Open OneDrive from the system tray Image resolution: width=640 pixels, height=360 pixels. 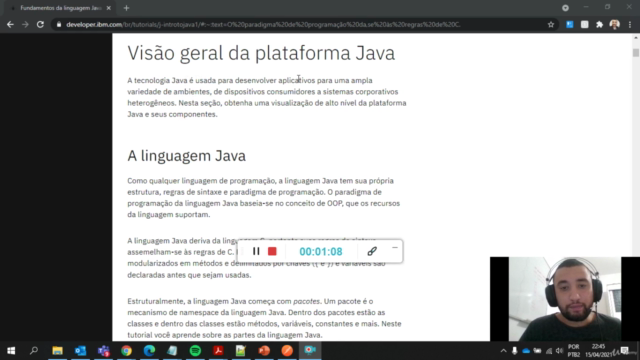[526, 351]
